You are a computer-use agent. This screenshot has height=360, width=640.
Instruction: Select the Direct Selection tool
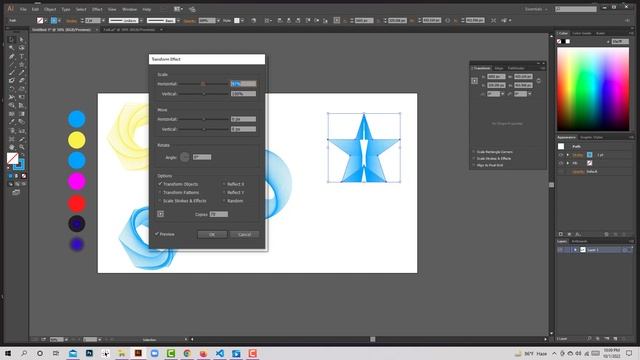tap(22, 40)
